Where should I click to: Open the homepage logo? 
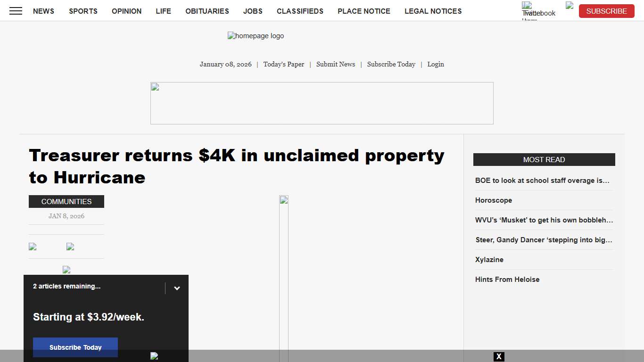[x=256, y=35]
